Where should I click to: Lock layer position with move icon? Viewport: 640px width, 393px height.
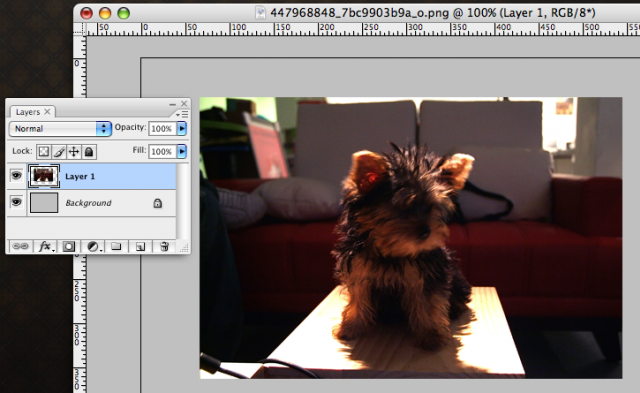pos(74,152)
